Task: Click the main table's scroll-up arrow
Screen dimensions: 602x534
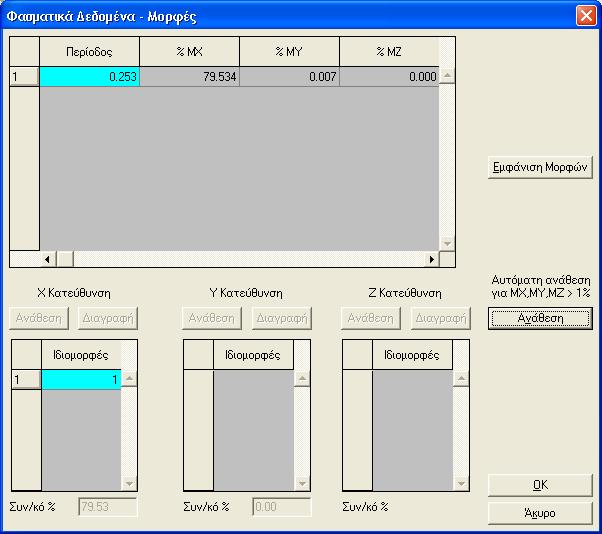Action: (x=447, y=76)
